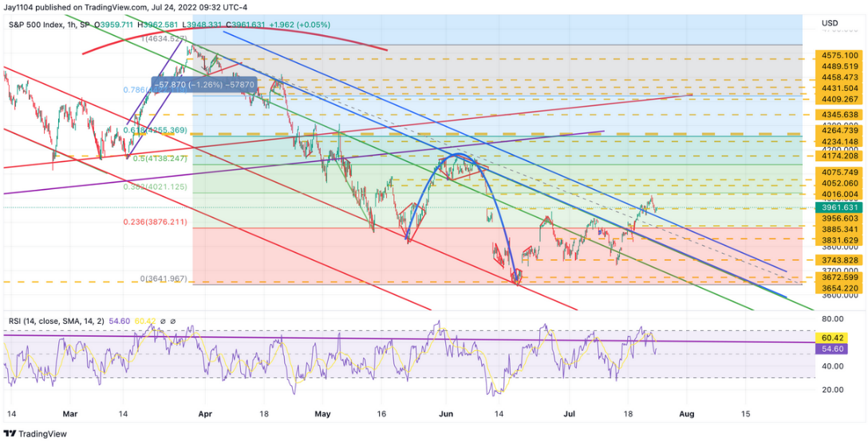This screenshot has width=868, height=442.
Task: Click the 4264.739 yellow price level tag
Action: point(837,130)
